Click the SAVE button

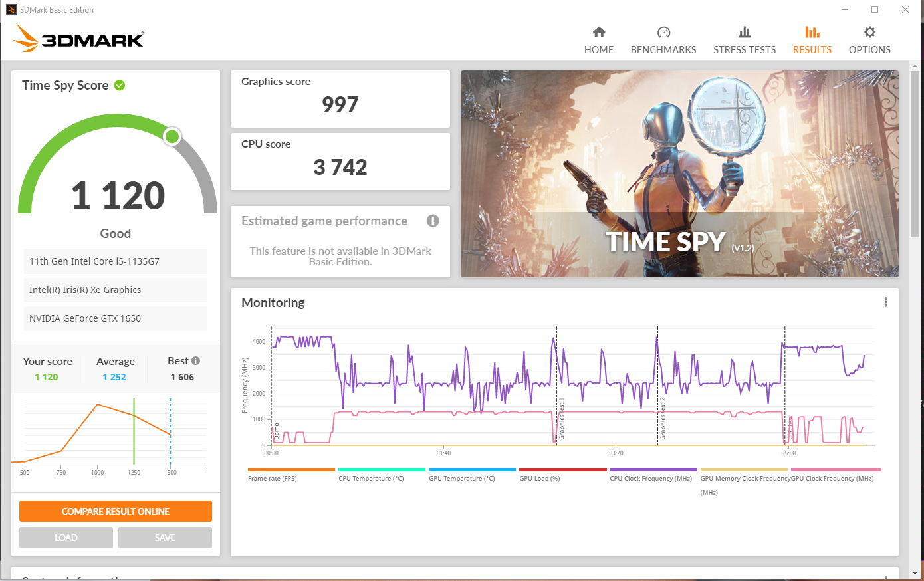(165, 538)
